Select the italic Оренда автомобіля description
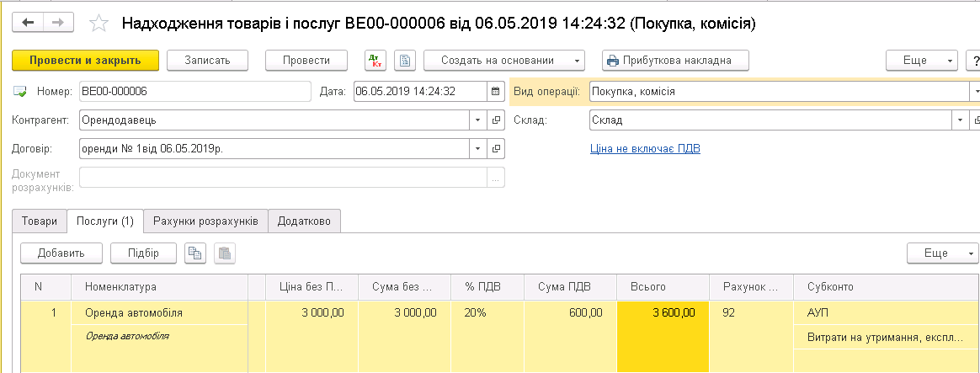Viewport: 980px width, 373px height. click(159, 336)
